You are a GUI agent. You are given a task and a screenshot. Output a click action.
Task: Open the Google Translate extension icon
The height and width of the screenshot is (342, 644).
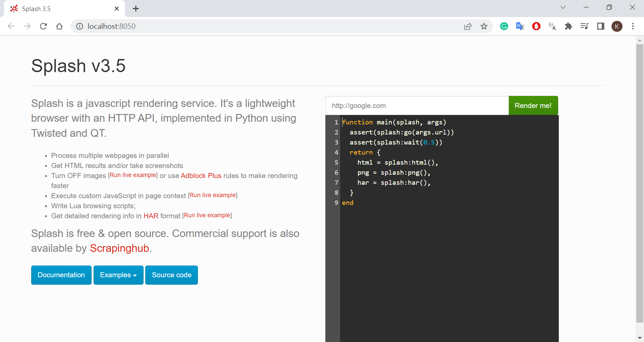[520, 26]
